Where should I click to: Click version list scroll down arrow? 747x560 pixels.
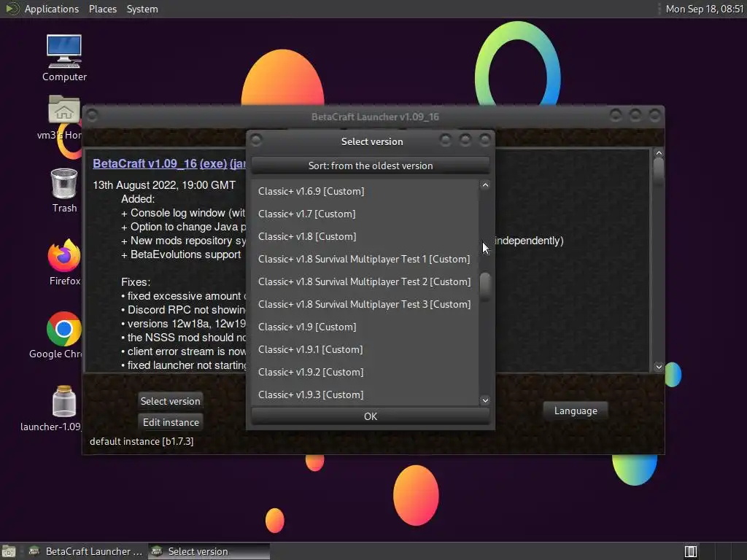click(485, 400)
